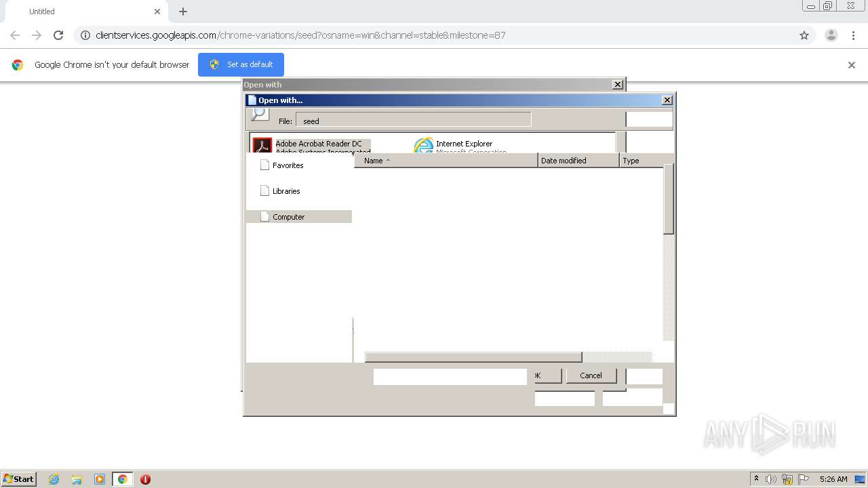
Task: Open a new tab with plus button
Action: click(x=183, y=12)
